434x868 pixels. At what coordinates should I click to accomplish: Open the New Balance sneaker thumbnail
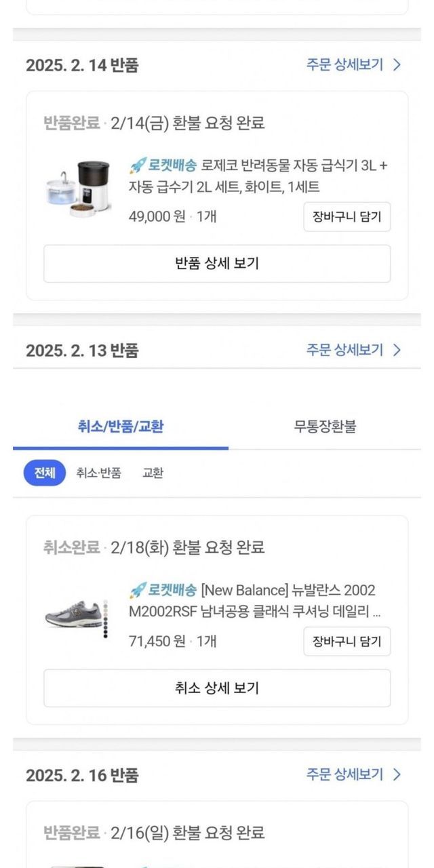[73, 613]
